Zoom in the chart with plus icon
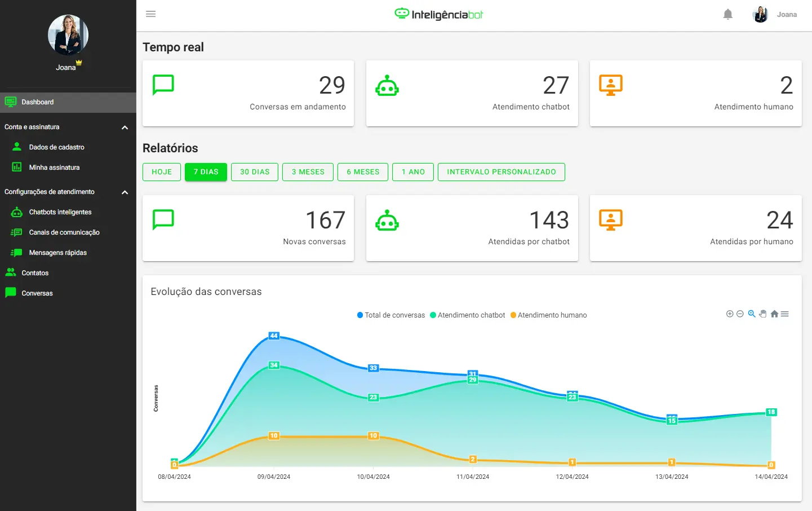Viewport: 812px width, 511px height. 730,314
